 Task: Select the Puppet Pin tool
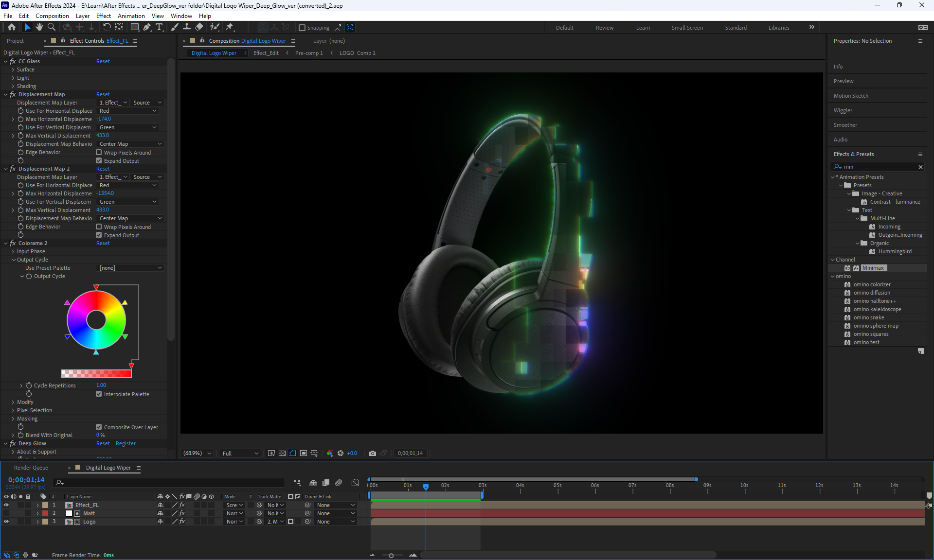tap(230, 27)
